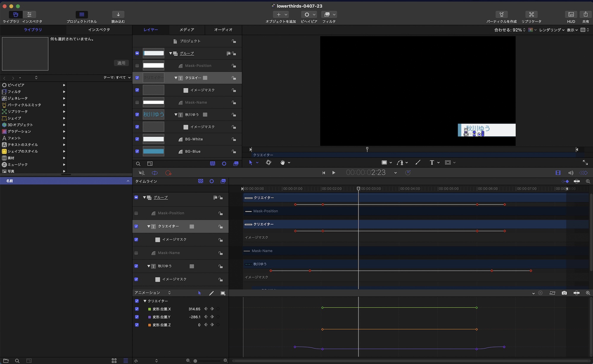
Task: Collapse the グループ group in layers list
Action: (170, 53)
